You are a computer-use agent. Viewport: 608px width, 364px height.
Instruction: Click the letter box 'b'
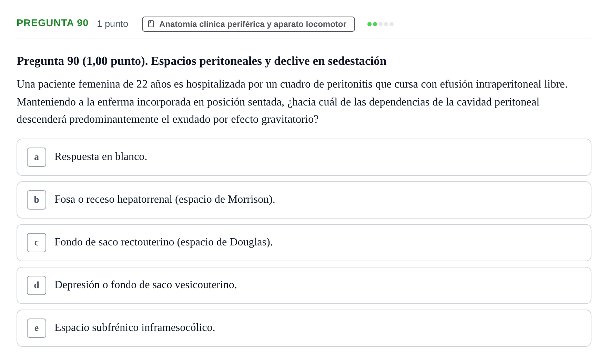[37, 200]
